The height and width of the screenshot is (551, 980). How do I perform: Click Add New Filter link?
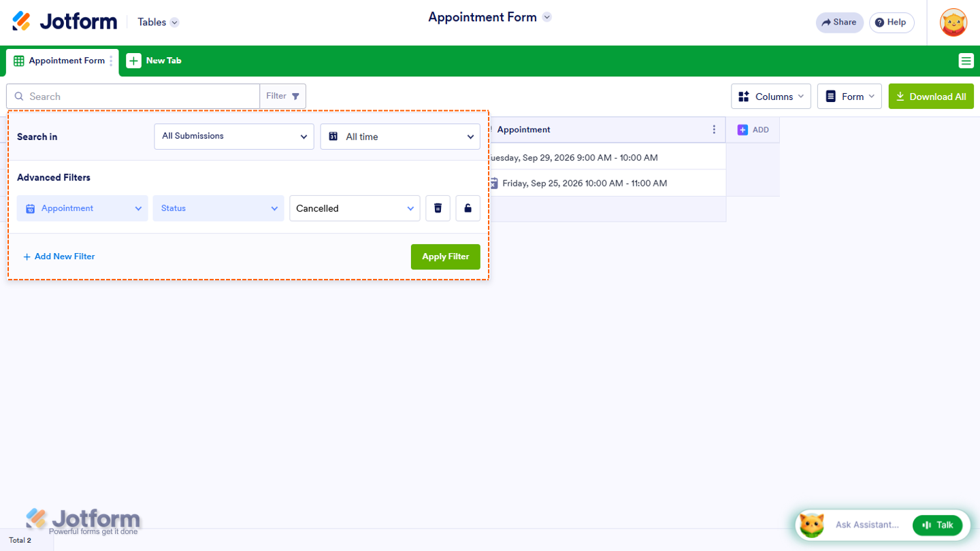(x=59, y=256)
